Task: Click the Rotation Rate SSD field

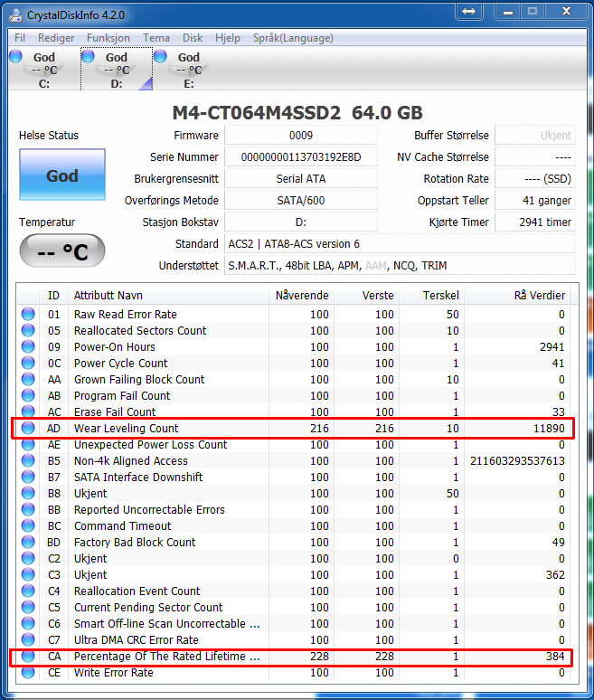Action: pyautogui.click(x=535, y=178)
